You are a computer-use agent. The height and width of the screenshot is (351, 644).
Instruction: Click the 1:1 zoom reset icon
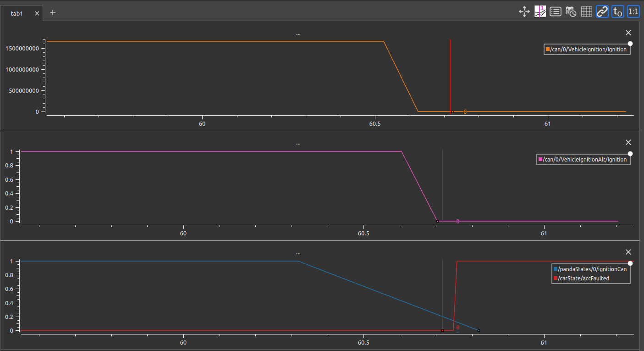tap(633, 11)
